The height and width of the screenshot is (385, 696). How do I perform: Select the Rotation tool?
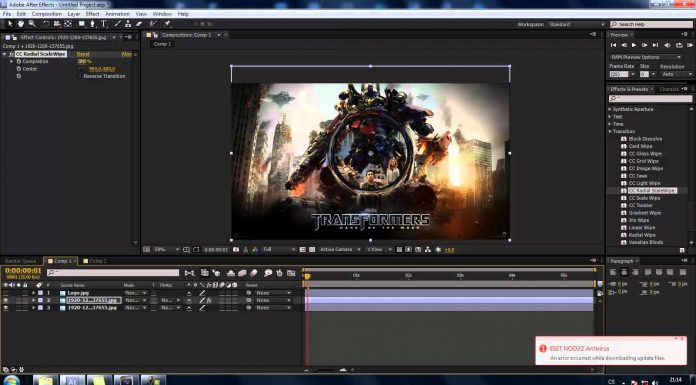tap(46, 24)
